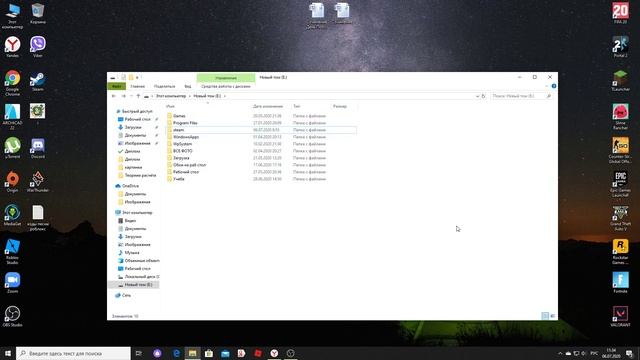This screenshot has width=640, height=360.
Task: Open FIFA 20 desktop shortcut
Action: pyautogui.click(x=620, y=13)
